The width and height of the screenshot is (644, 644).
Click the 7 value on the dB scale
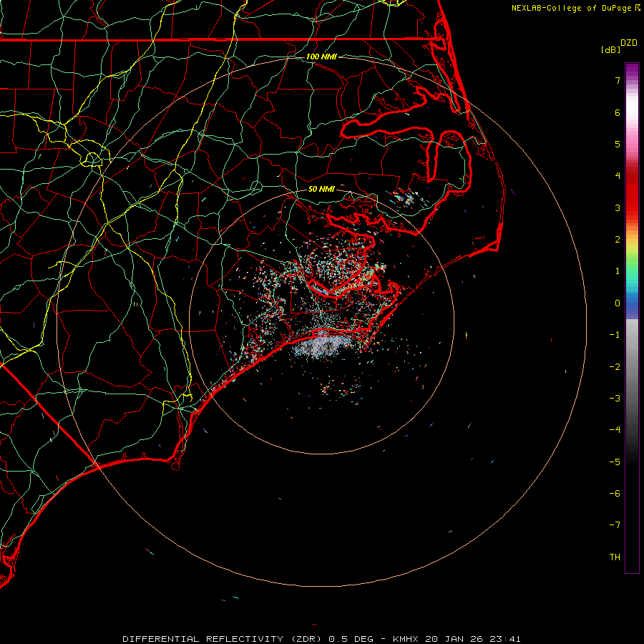point(616,81)
